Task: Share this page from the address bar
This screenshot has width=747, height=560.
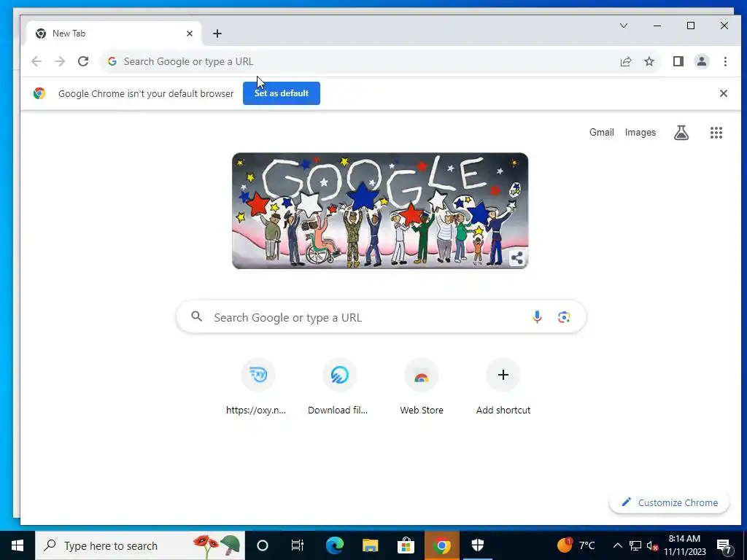Action: point(625,61)
